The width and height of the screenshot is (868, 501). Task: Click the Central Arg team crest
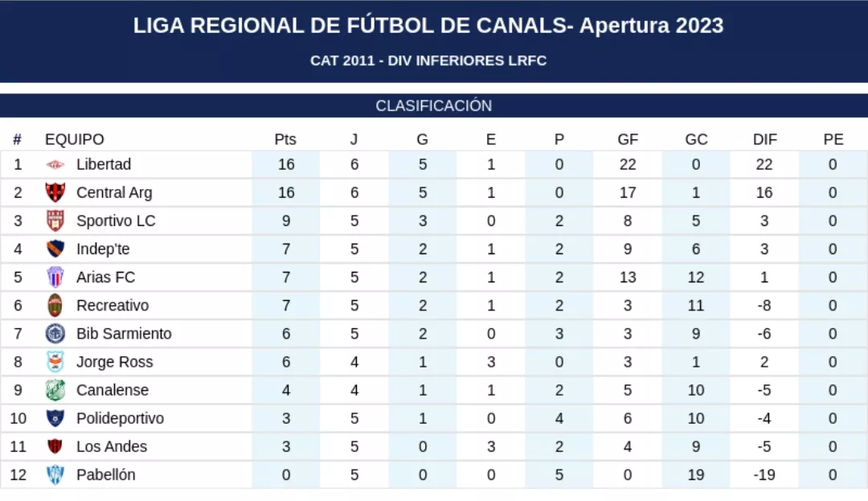[x=55, y=193]
